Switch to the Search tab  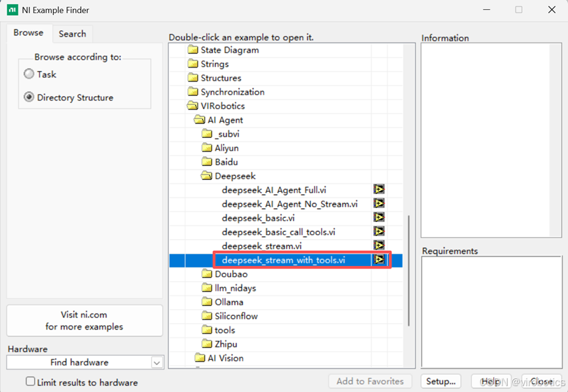pyautogui.click(x=72, y=33)
